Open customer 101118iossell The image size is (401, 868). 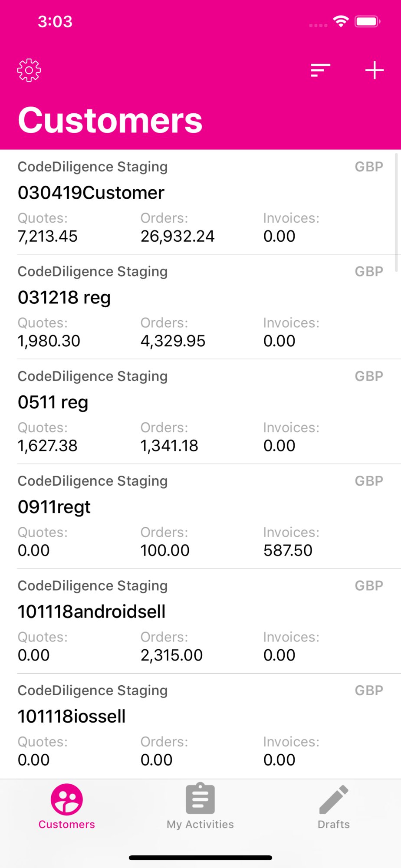coord(72,717)
